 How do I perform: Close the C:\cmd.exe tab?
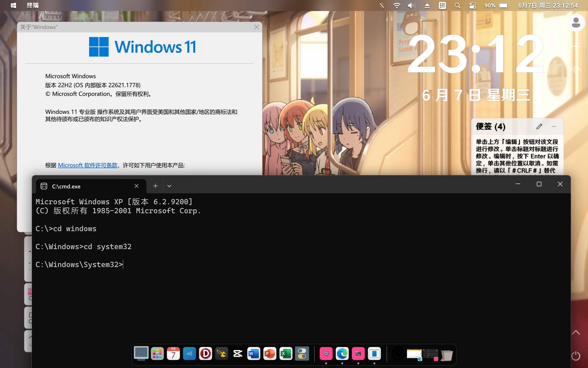[137, 186]
